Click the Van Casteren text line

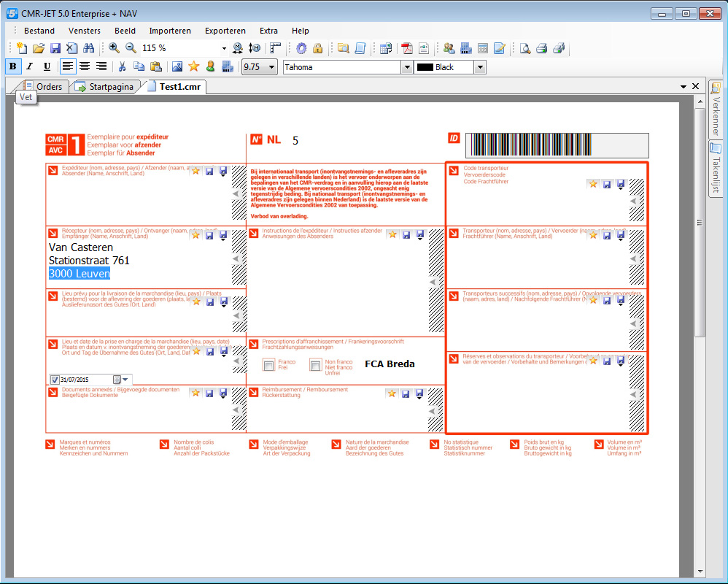click(x=81, y=247)
